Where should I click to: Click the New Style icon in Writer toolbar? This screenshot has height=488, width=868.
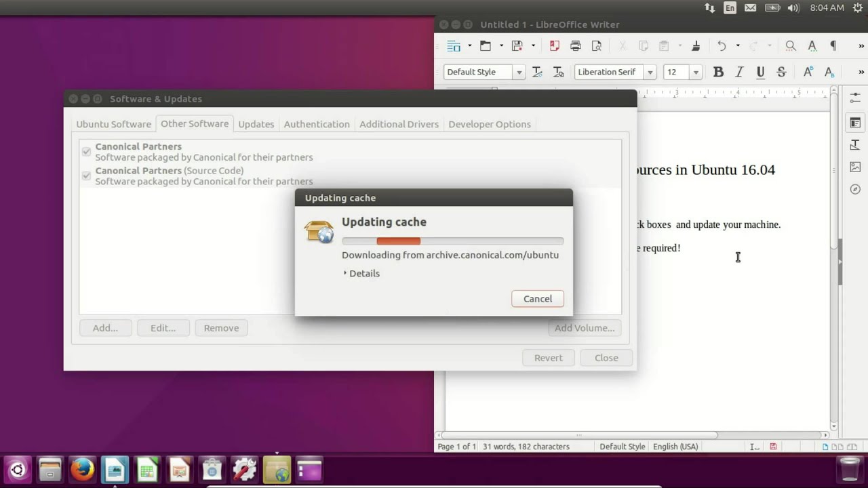click(558, 72)
